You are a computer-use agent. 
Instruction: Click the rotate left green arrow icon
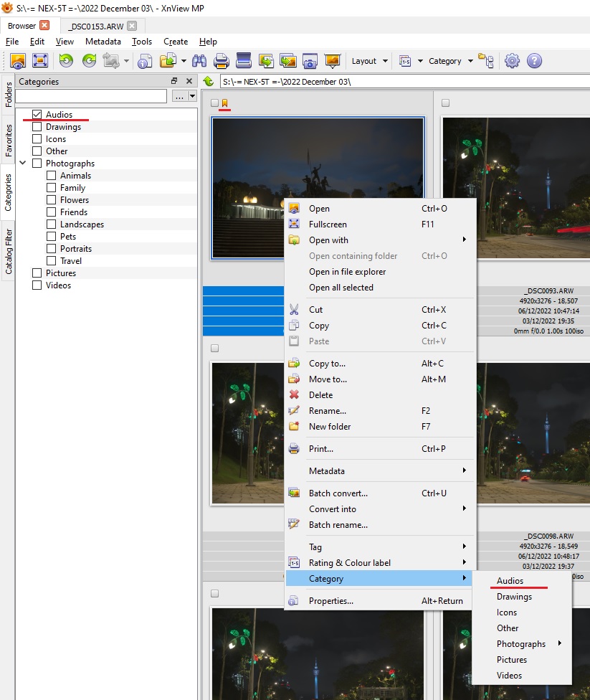66,60
